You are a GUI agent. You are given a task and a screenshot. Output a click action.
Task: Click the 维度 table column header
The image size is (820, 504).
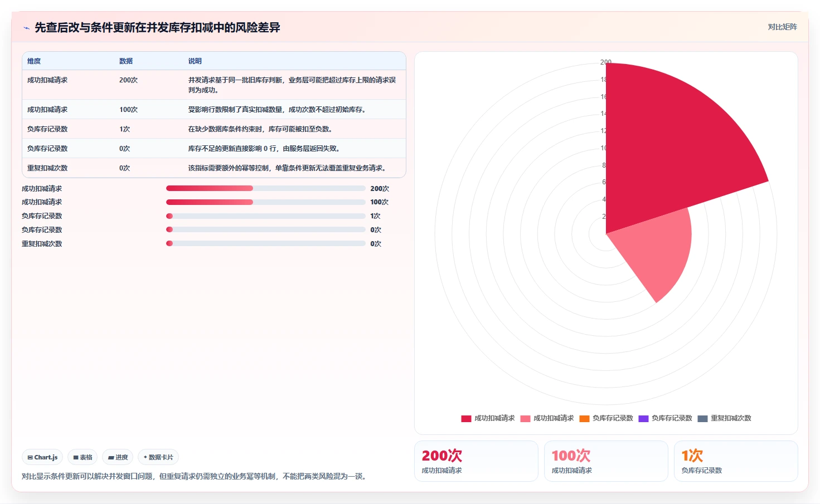pos(34,61)
